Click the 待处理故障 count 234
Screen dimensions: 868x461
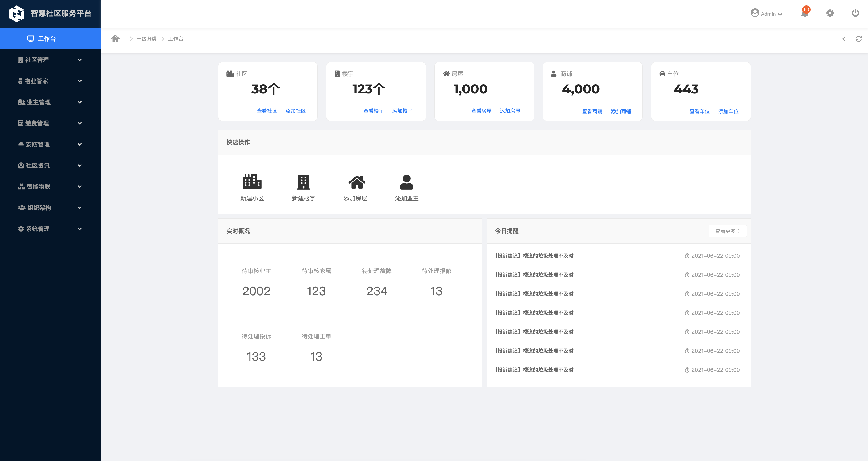click(377, 291)
